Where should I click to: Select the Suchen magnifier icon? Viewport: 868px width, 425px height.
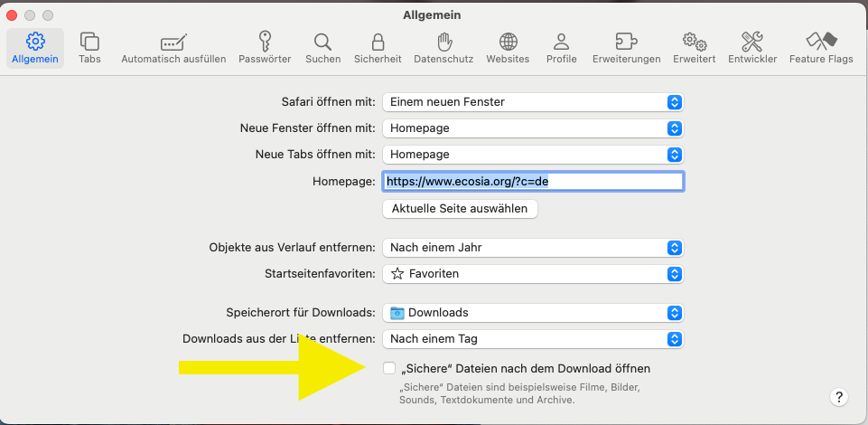coord(322,48)
